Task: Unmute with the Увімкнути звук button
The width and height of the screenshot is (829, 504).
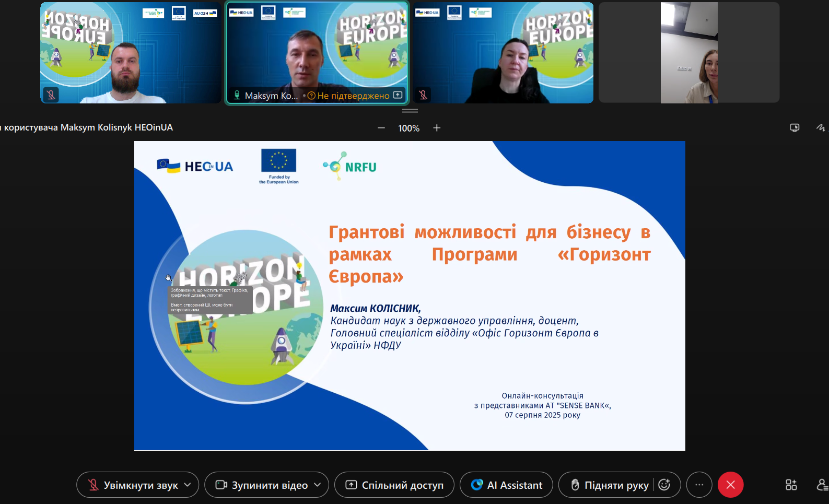Action: [133, 485]
